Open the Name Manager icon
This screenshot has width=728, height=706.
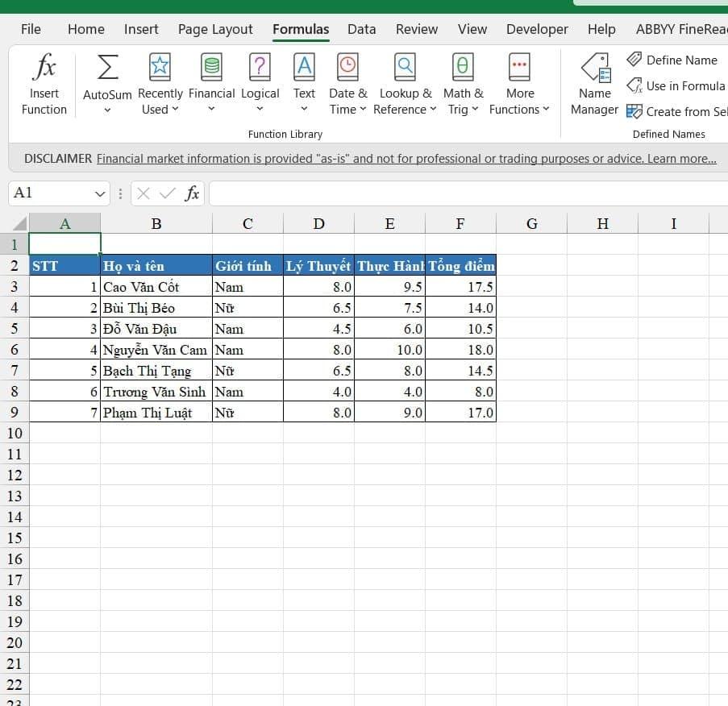[x=594, y=68]
